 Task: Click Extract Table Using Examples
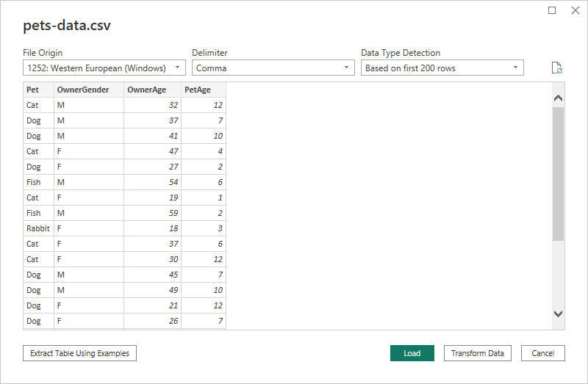(79, 353)
